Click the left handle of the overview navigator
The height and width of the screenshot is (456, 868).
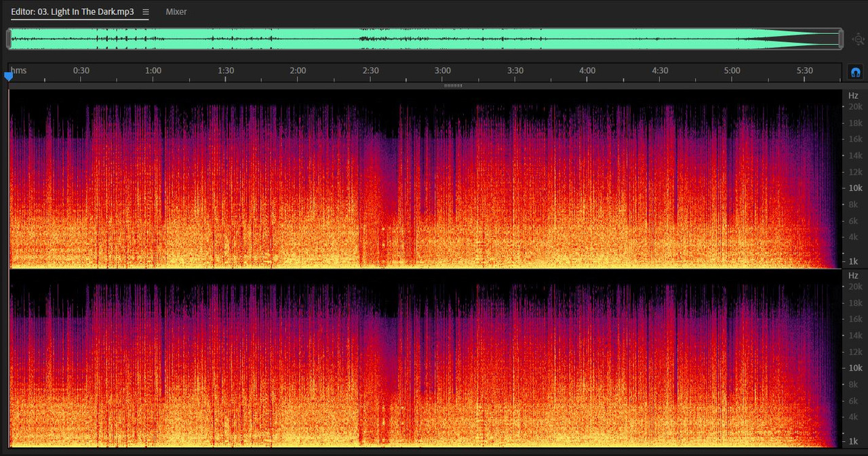[x=9, y=39]
